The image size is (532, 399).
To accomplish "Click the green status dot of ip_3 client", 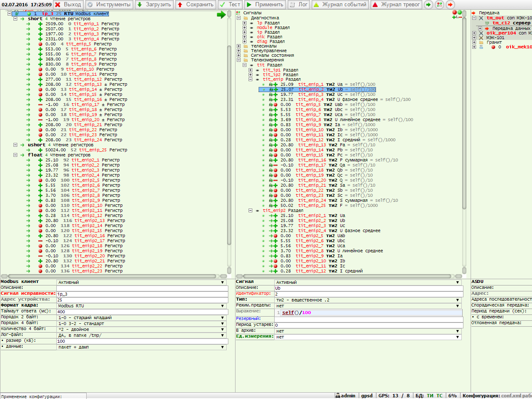I will point(29,14).
